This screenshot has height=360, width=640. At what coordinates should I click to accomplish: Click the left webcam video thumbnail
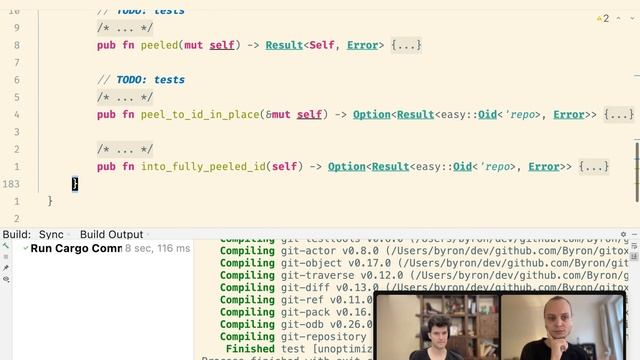point(438,327)
